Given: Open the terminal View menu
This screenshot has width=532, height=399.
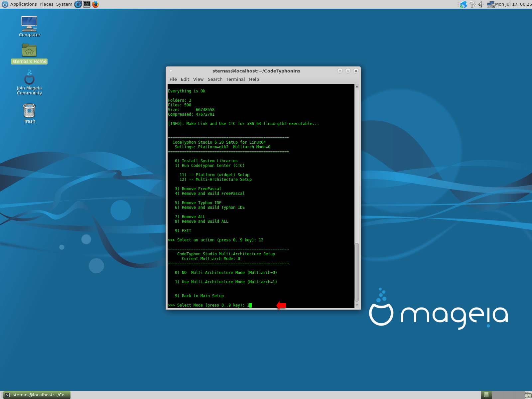Looking at the screenshot, I should pyautogui.click(x=198, y=79).
